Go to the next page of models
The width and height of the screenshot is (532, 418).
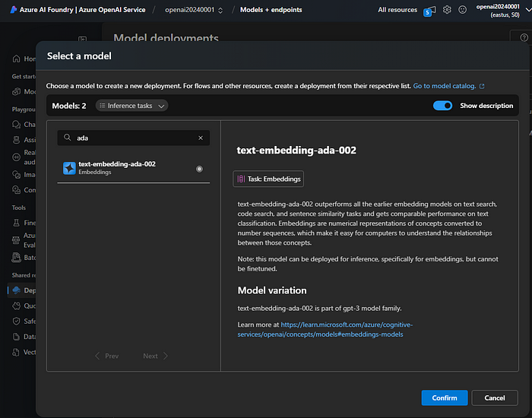point(155,356)
